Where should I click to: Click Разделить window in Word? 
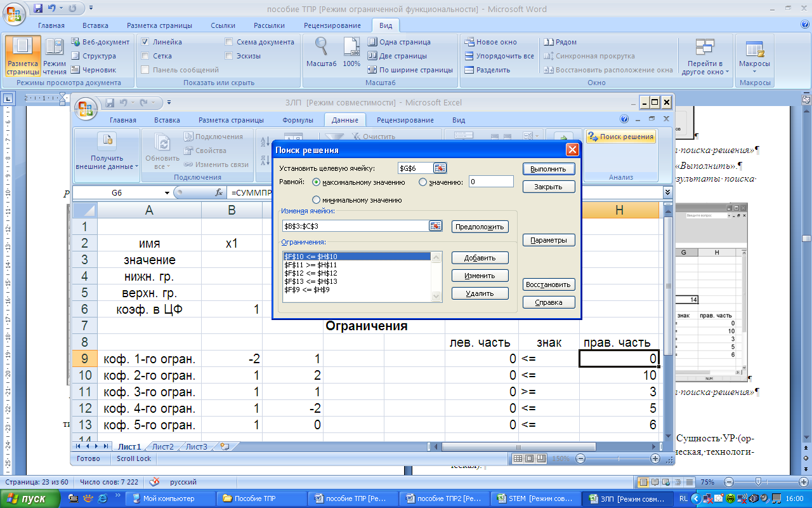tap(487, 70)
